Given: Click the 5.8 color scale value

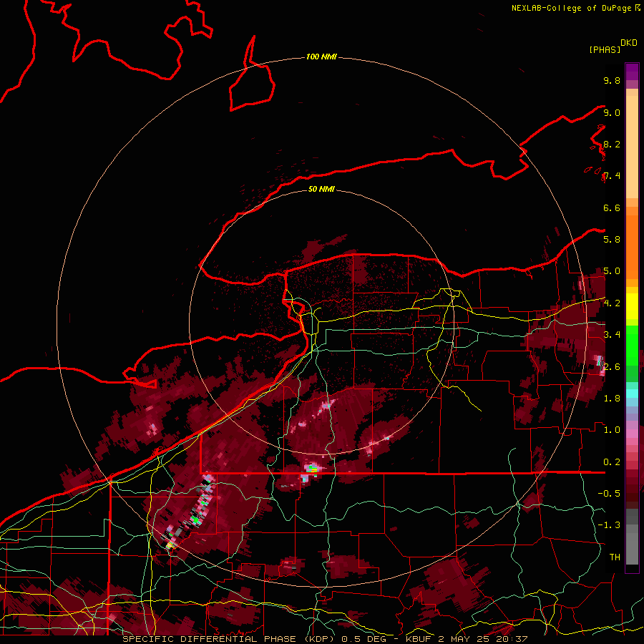Looking at the screenshot, I should tap(612, 240).
